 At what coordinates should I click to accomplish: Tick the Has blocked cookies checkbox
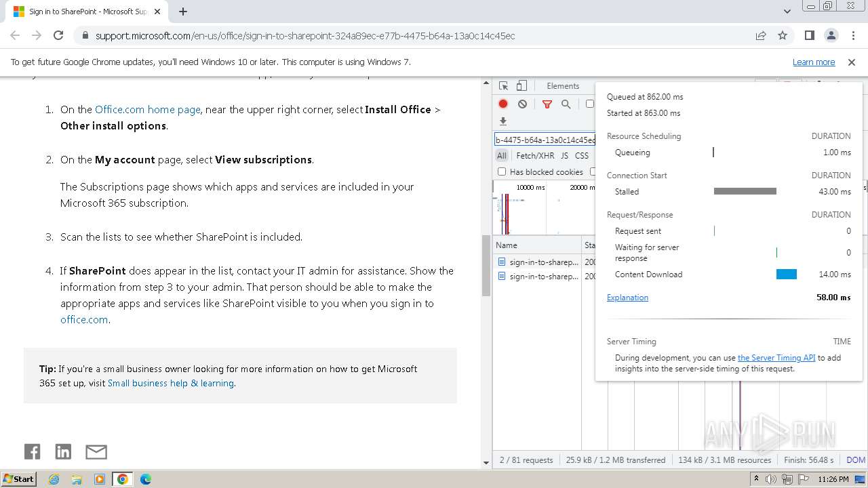[502, 172]
